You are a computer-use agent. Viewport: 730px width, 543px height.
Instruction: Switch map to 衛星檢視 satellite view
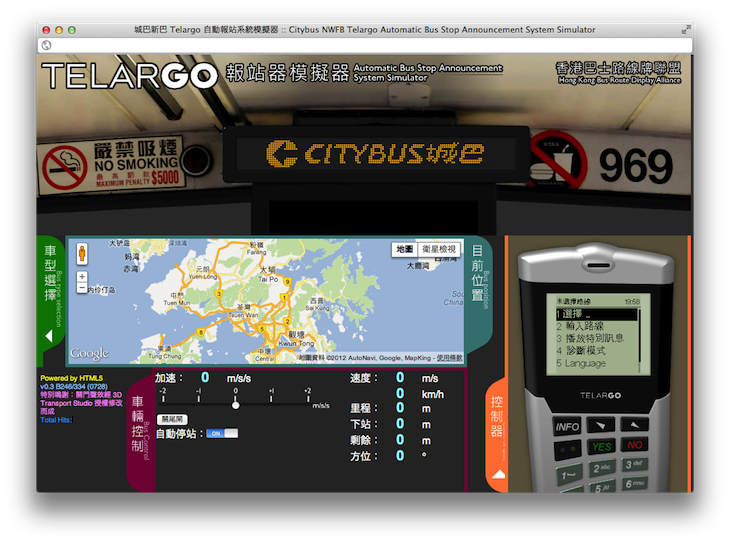click(x=439, y=249)
